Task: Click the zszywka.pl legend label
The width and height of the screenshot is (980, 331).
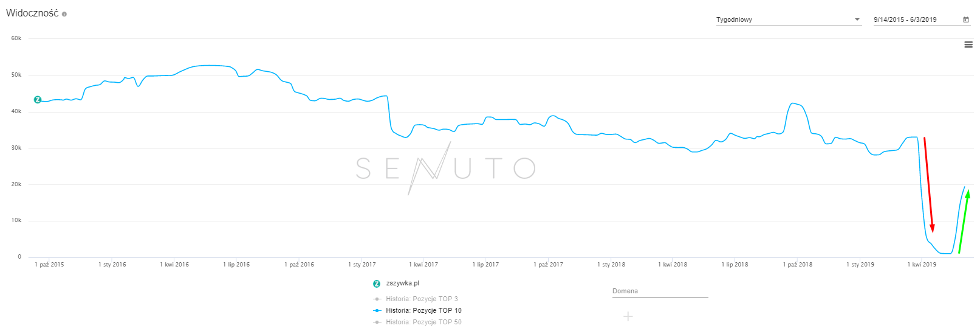Action: click(403, 283)
